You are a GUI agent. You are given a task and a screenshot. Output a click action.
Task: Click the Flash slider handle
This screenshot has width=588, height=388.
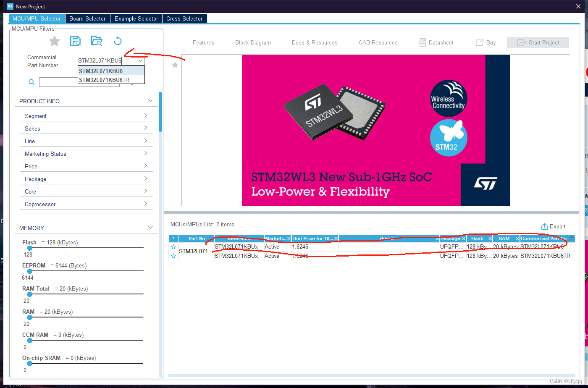pyautogui.click(x=30, y=248)
